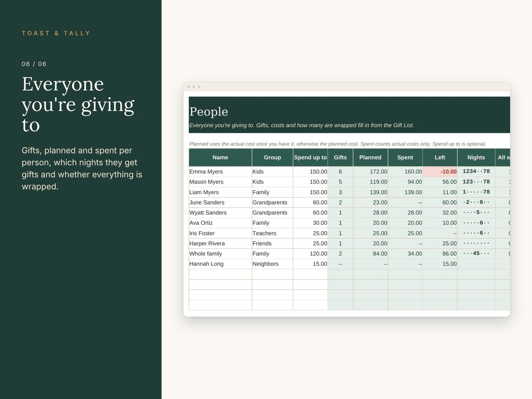This screenshot has height=399, width=532.
Task: Click the People sheet title
Action: (209, 112)
